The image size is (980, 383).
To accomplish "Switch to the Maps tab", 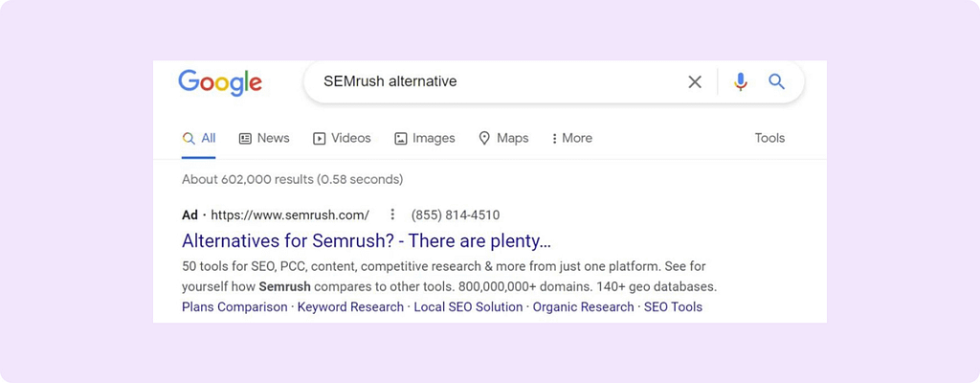I will (x=503, y=138).
